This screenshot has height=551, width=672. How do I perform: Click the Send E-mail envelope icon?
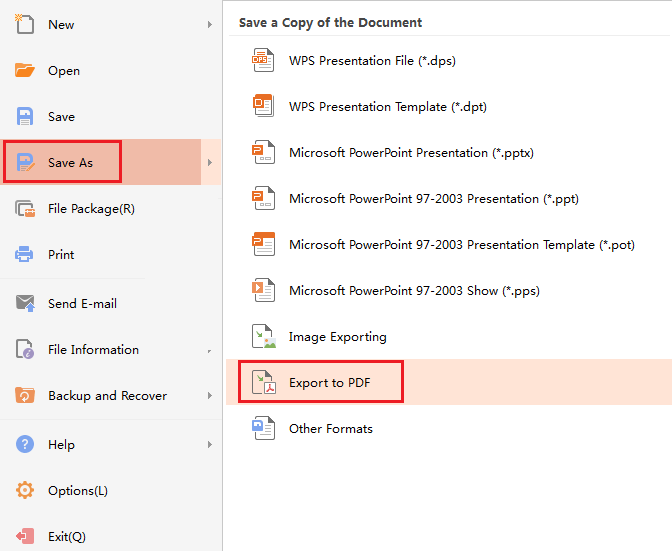pyautogui.click(x=25, y=303)
